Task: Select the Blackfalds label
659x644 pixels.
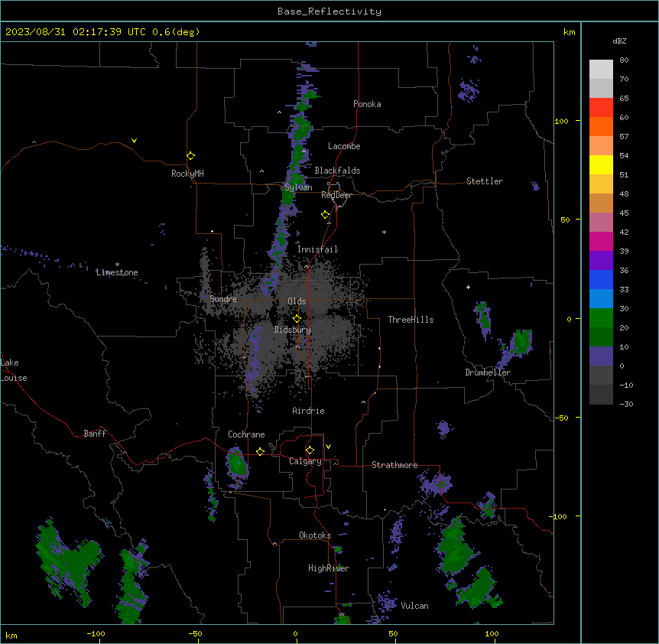Action: 337,171
